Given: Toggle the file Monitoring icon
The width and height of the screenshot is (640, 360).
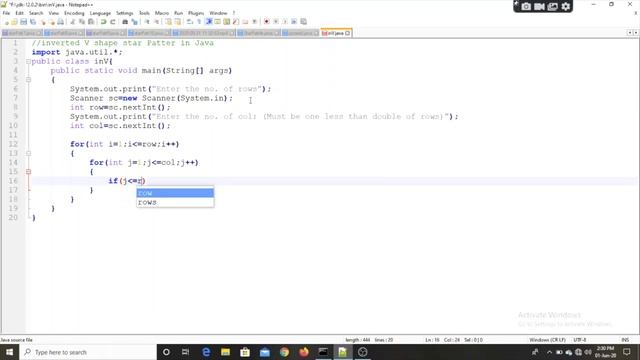Looking at the screenshot, I should click(x=254, y=22).
